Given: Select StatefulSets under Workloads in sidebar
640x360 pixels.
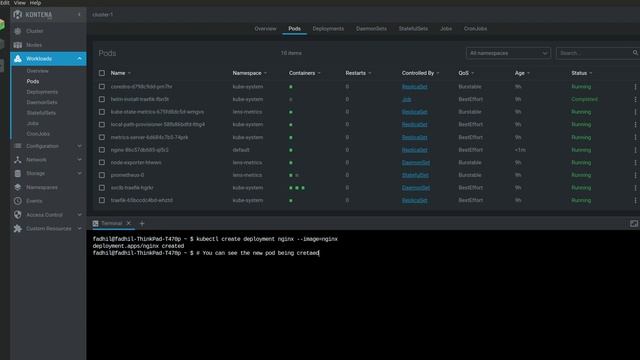Looking at the screenshot, I should (x=41, y=113).
